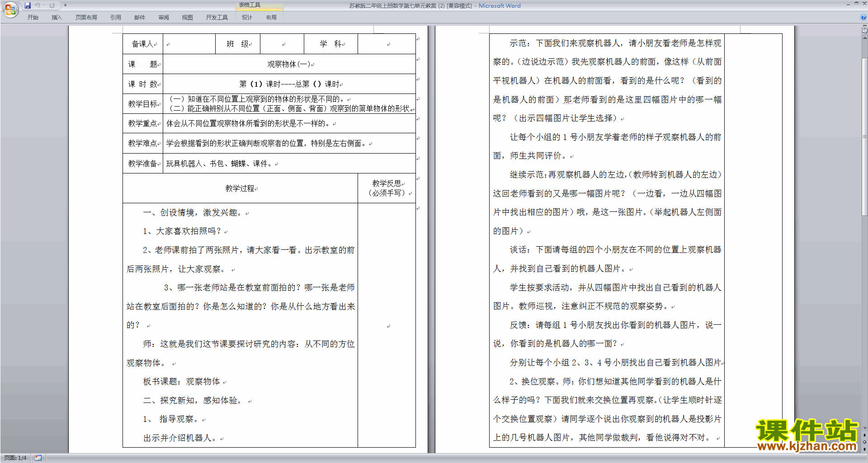Open the Undo history dropdown arrow
The height and width of the screenshot is (463, 868).
tap(44, 5)
